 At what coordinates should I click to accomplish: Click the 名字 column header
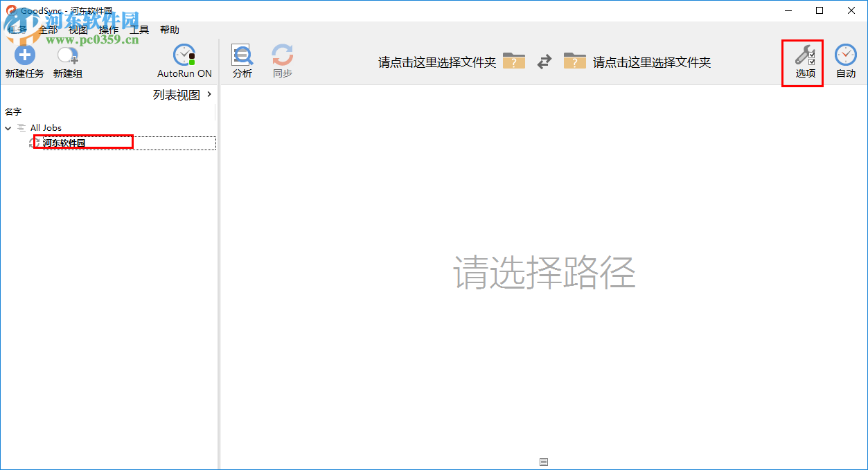tap(13, 111)
